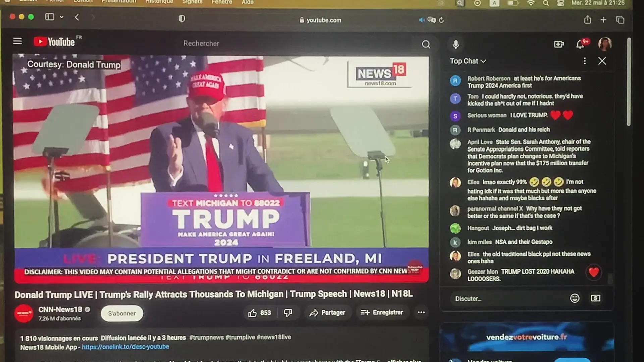The width and height of the screenshot is (644, 362).
Task: Click the S'abonner button
Action: click(x=122, y=313)
